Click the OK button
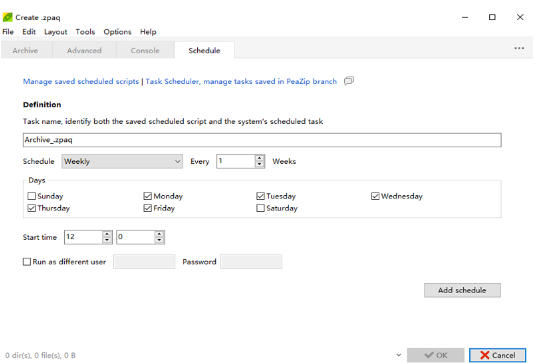The image size is (537, 363). click(x=435, y=355)
